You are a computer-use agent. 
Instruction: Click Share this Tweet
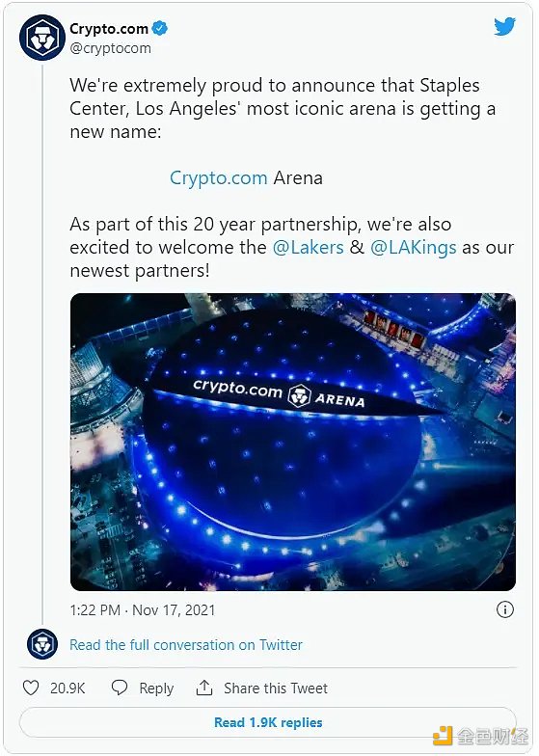[x=276, y=688]
